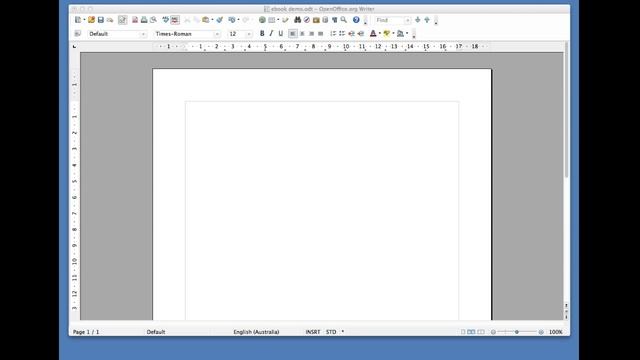
Task: Click Page 1 / 1 in status bar
Action: tap(86, 332)
